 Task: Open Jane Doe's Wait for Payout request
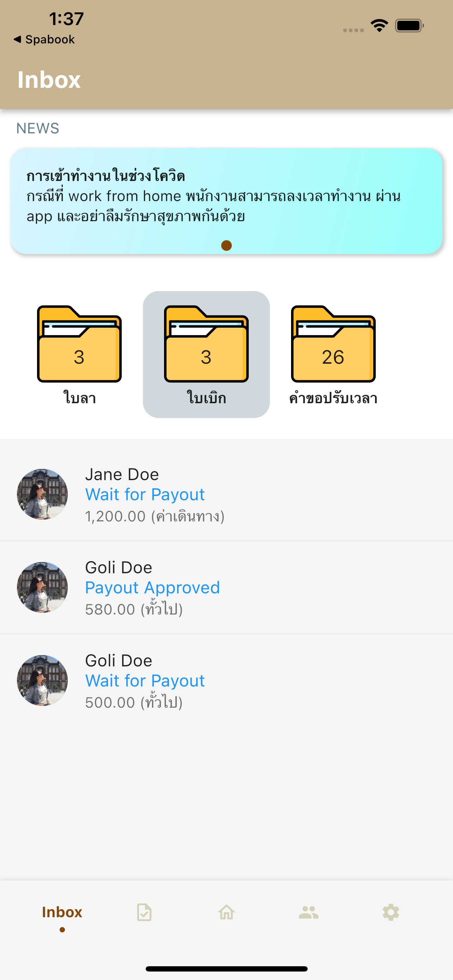[x=226, y=495]
